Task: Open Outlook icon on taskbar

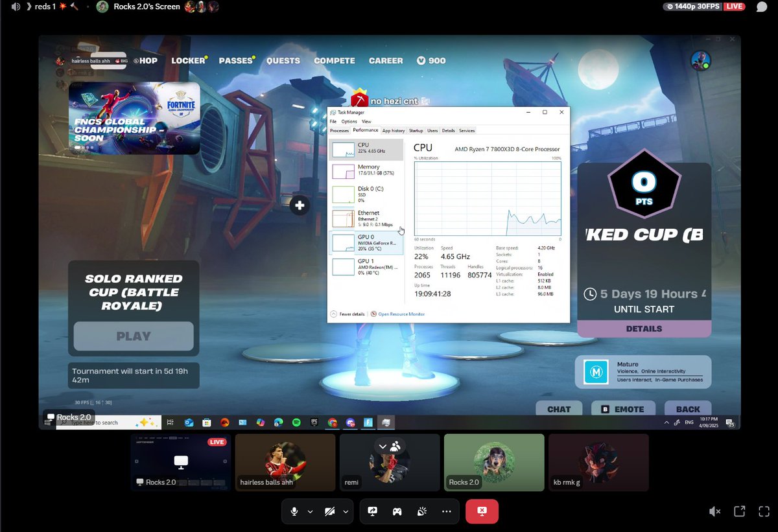Action: [189, 422]
